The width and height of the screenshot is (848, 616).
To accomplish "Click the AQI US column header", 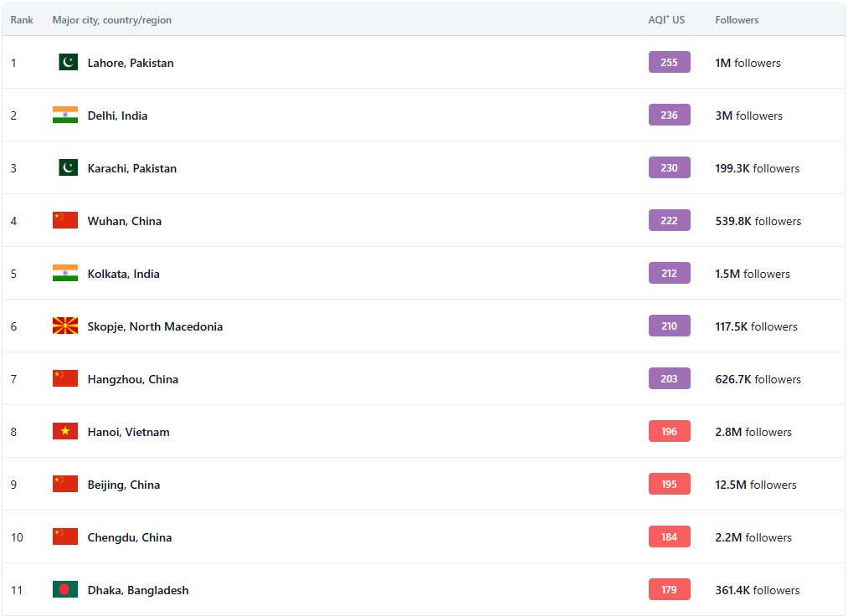I will (x=666, y=20).
